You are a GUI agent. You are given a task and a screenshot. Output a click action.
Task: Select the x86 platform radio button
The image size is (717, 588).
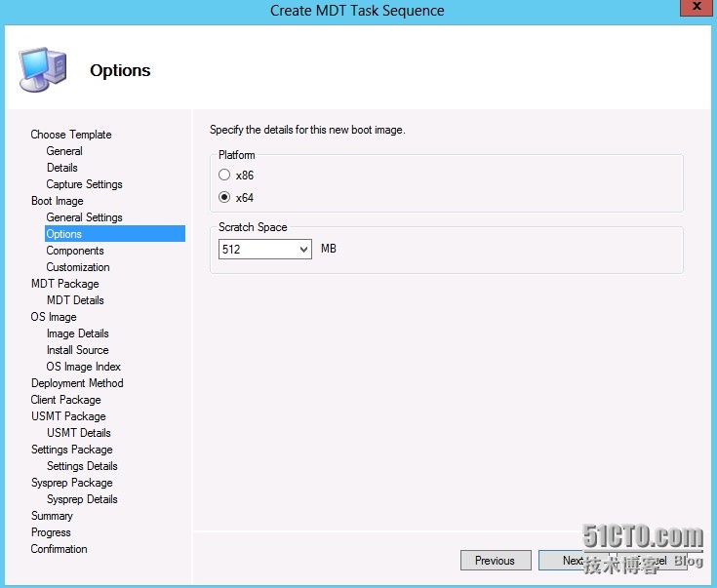(224, 175)
